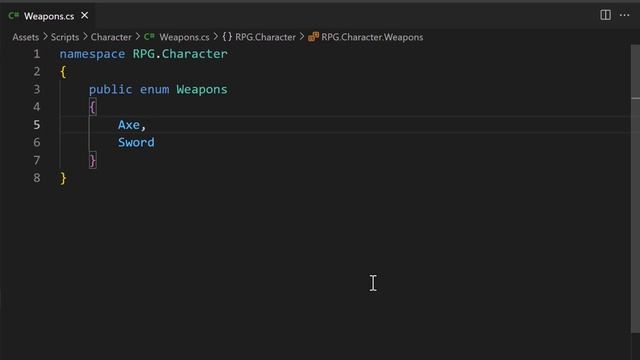The width and height of the screenshot is (640, 360).
Task: Open the Assets breadcrumb
Action: [x=25, y=37]
